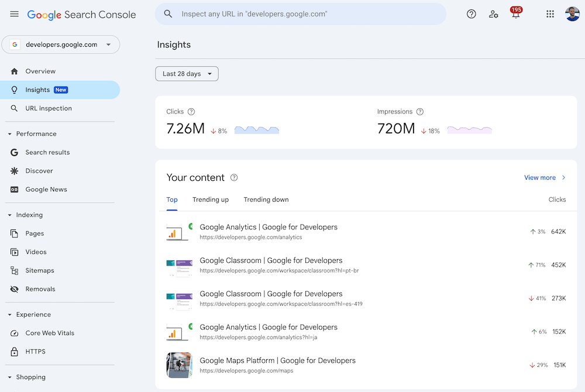585x392 pixels.
Task: Click the Google News icon
Action: click(14, 190)
